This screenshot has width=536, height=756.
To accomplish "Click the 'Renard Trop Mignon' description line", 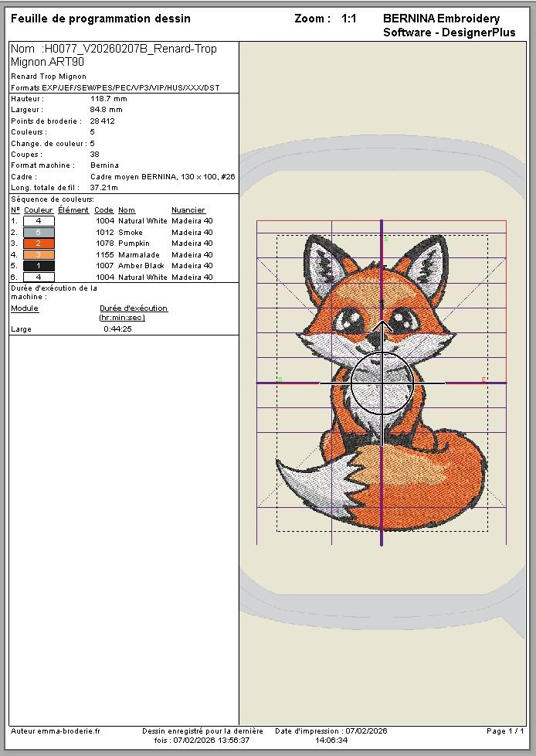I will tap(49, 77).
